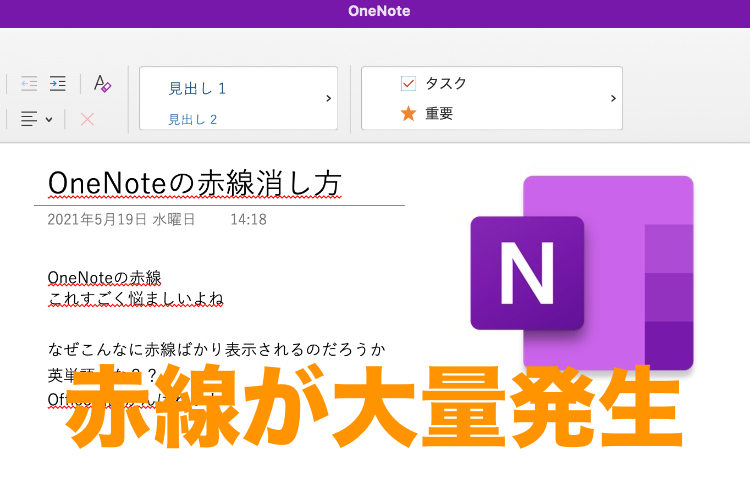The image size is (750, 500).
Task: Decrease indent with the outdent icon
Action: 29,84
